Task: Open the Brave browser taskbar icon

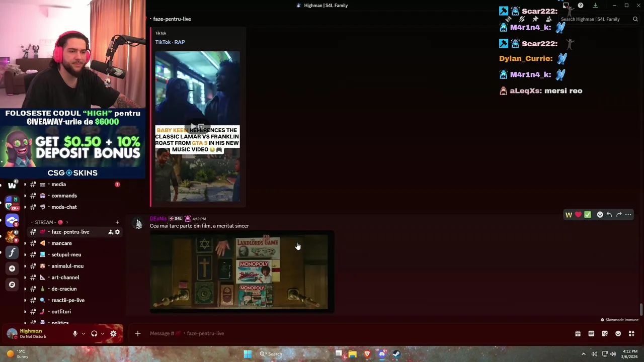Action: coord(367,354)
